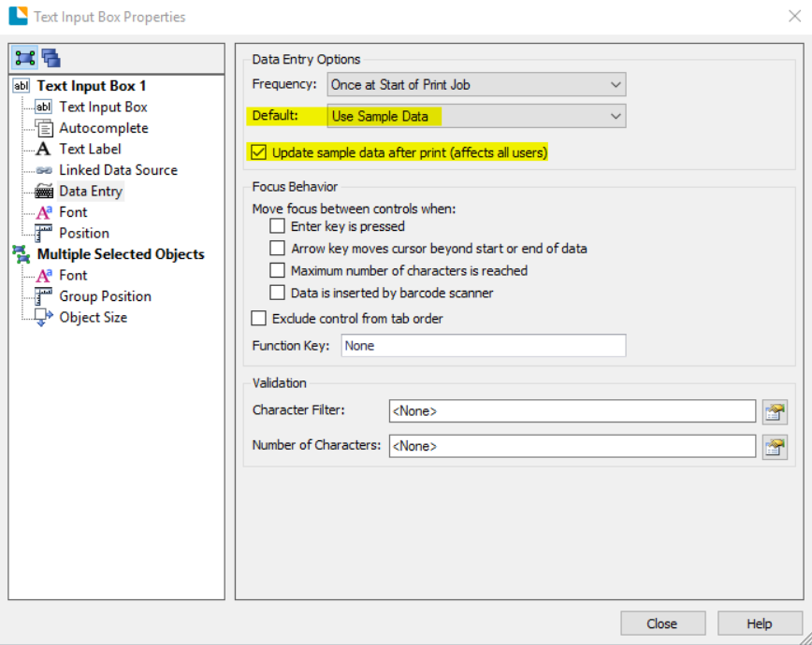
Task: Enable Data is inserted by barcode scanner
Action: click(277, 293)
